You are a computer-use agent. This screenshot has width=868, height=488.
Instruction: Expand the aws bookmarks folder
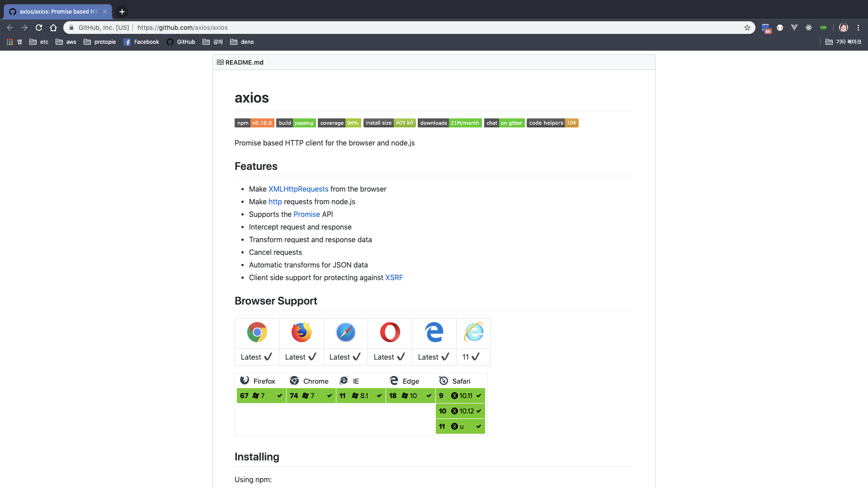pos(66,42)
